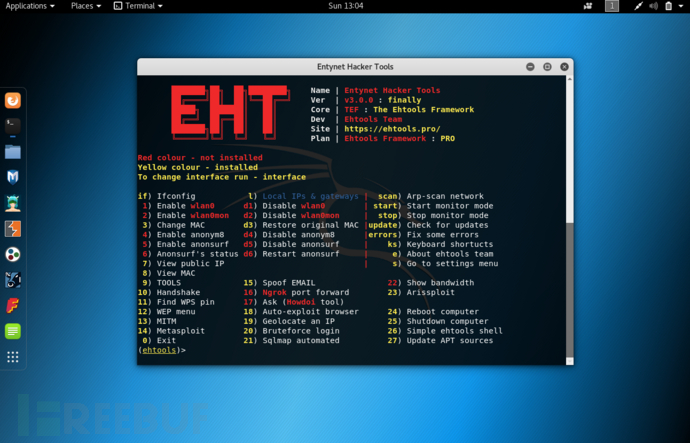The height and width of the screenshot is (443, 690).
Task: Open the Files folder icon in dock
Action: click(13, 152)
